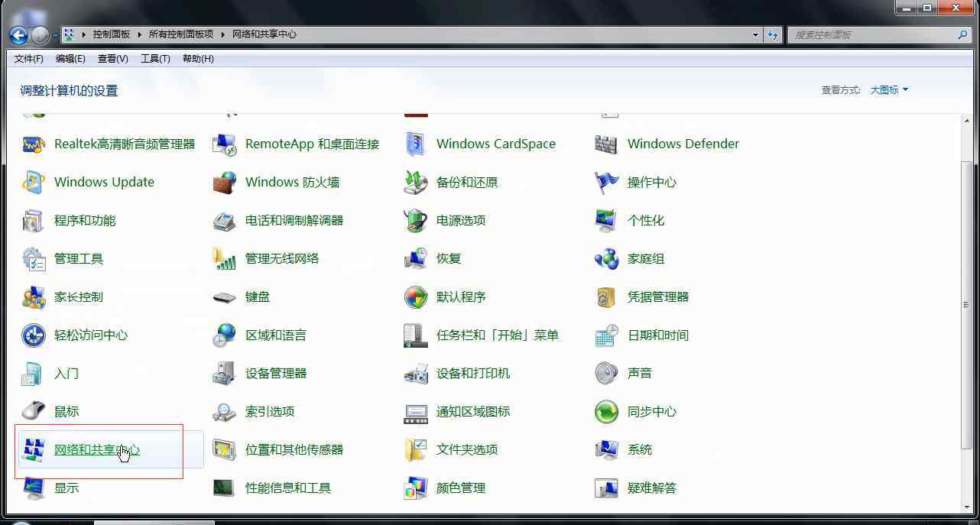The image size is (980, 525).
Task: Click the 网络和共享中心 breadcrumb segment
Action: click(264, 34)
